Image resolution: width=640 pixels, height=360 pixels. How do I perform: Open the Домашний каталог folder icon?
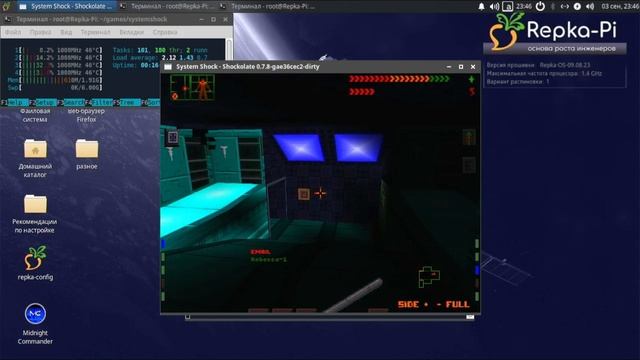35,149
